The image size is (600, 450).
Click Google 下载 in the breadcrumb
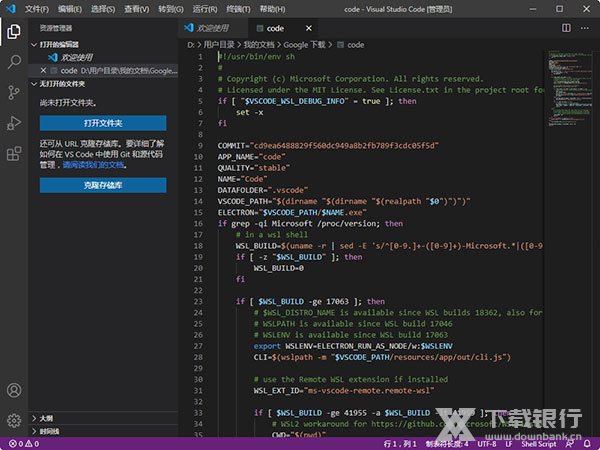(x=304, y=45)
